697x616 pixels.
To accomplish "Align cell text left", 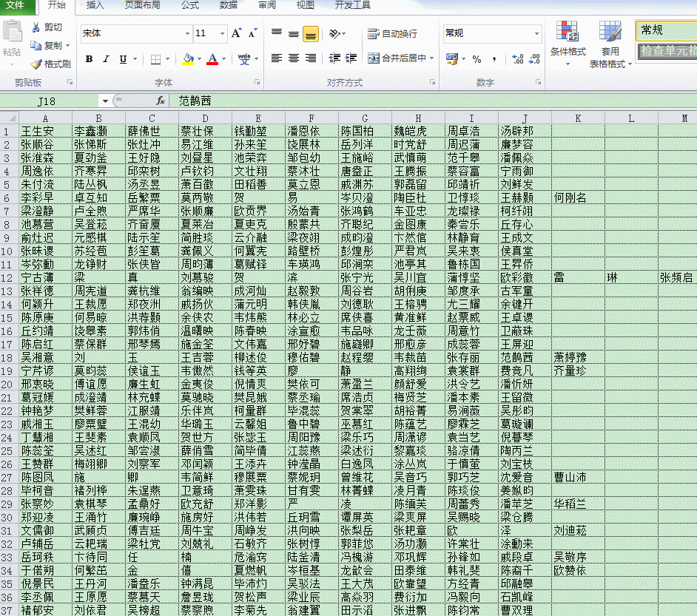I will tap(277, 58).
